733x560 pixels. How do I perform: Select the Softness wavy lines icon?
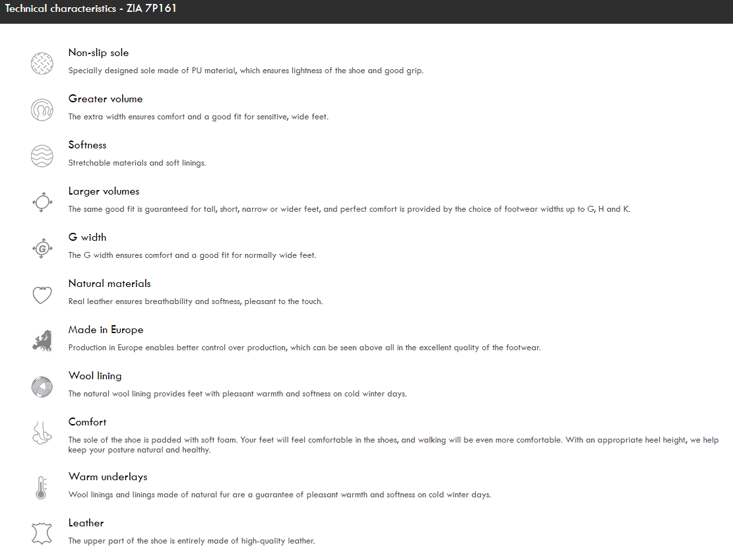pos(42,156)
